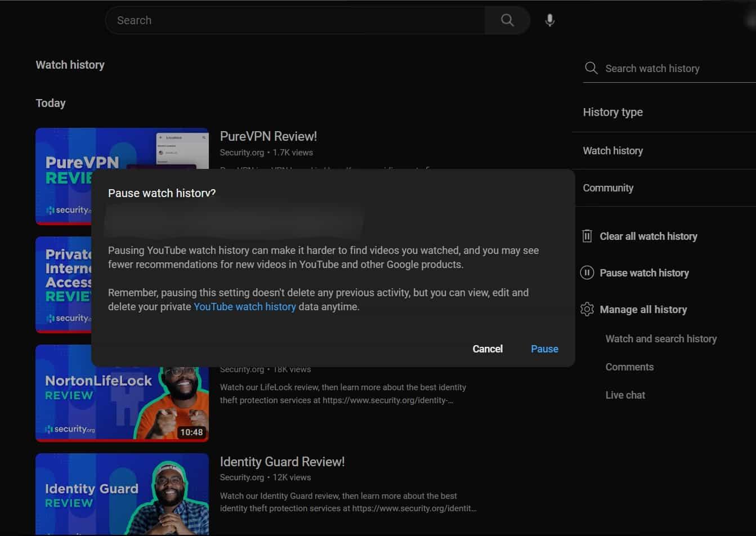Open Identity Guard Review thumbnail
756x536 pixels.
pos(122,494)
